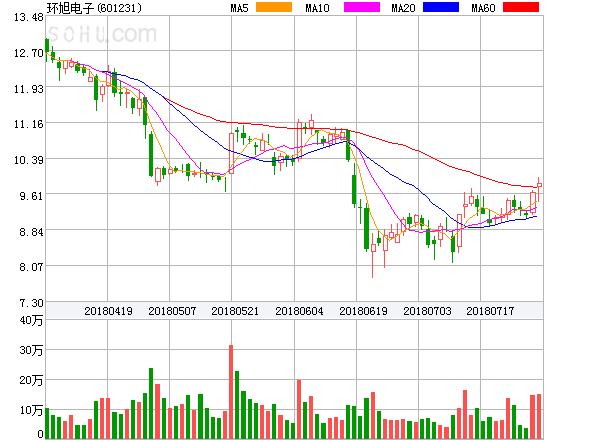Click the magenta MA10 legend swatch
This screenshot has width=600, height=440.
(362, 7)
